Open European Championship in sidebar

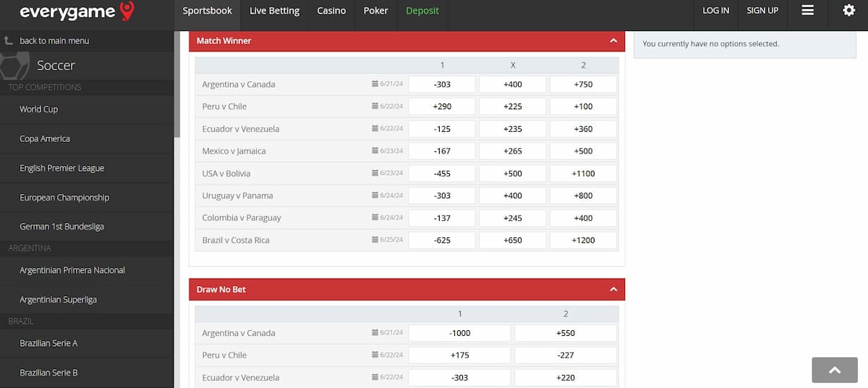coord(87,197)
